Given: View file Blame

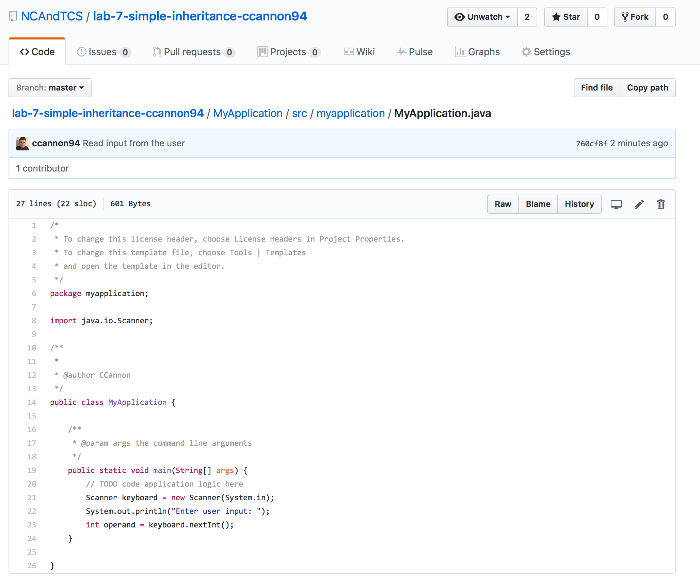Looking at the screenshot, I should point(538,204).
